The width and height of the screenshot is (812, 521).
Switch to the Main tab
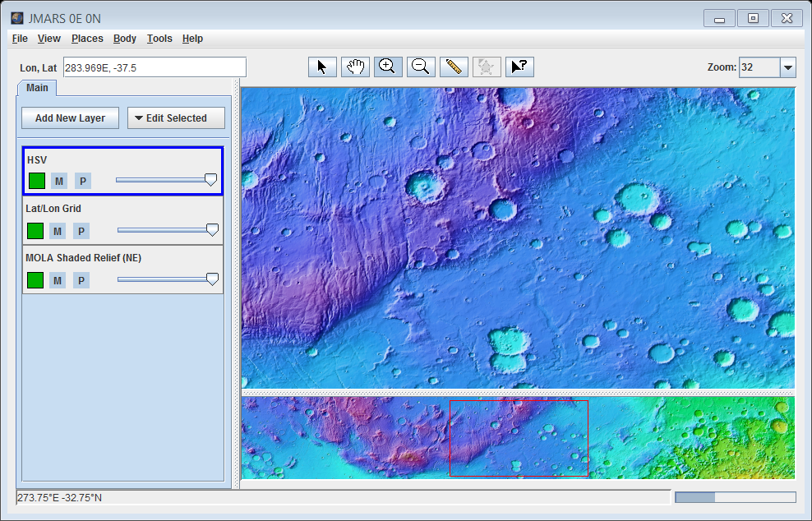tap(37, 88)
